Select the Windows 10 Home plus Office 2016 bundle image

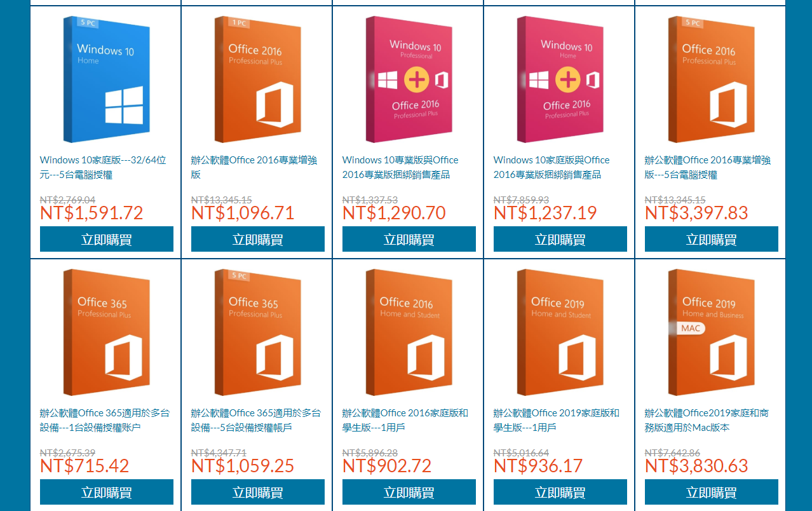click(560, 79)
